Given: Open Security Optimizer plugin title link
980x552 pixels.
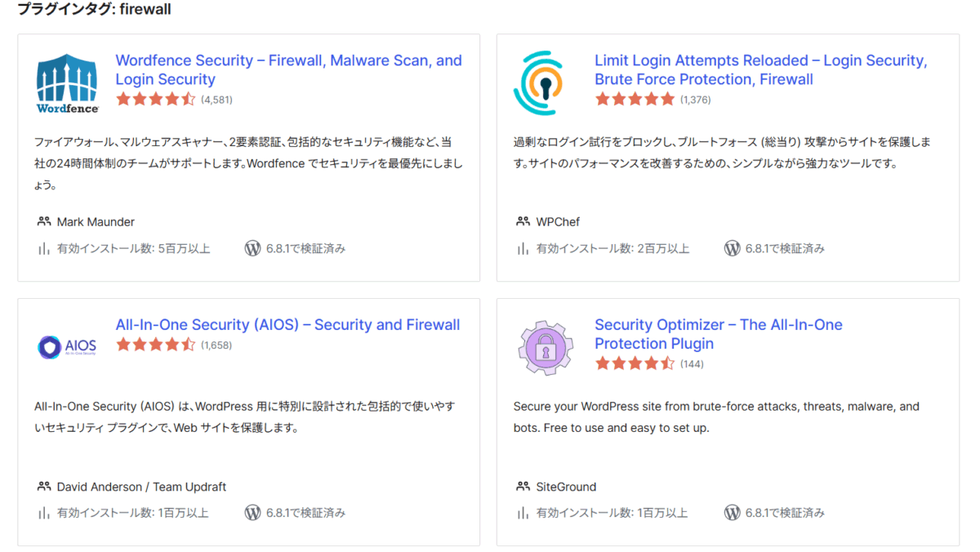Looking at the screenshot, I should [719, 334].
